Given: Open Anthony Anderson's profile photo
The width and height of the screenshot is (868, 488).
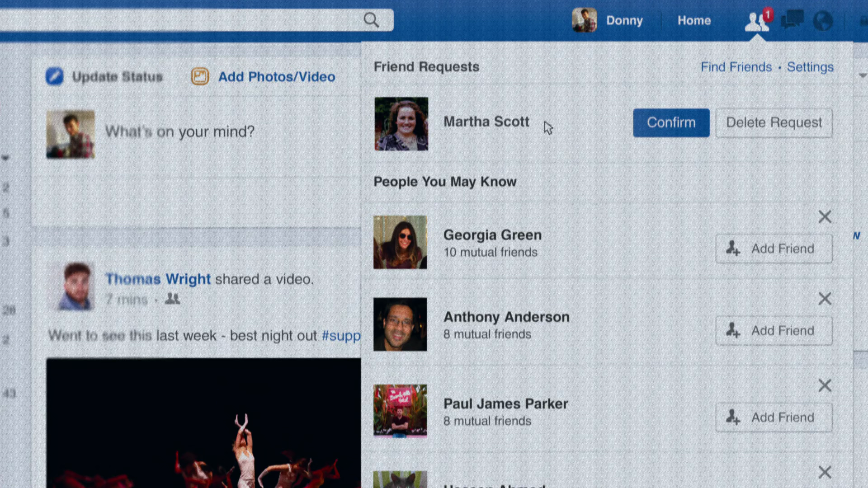Looking at the screenshot, I should point(400,324).
